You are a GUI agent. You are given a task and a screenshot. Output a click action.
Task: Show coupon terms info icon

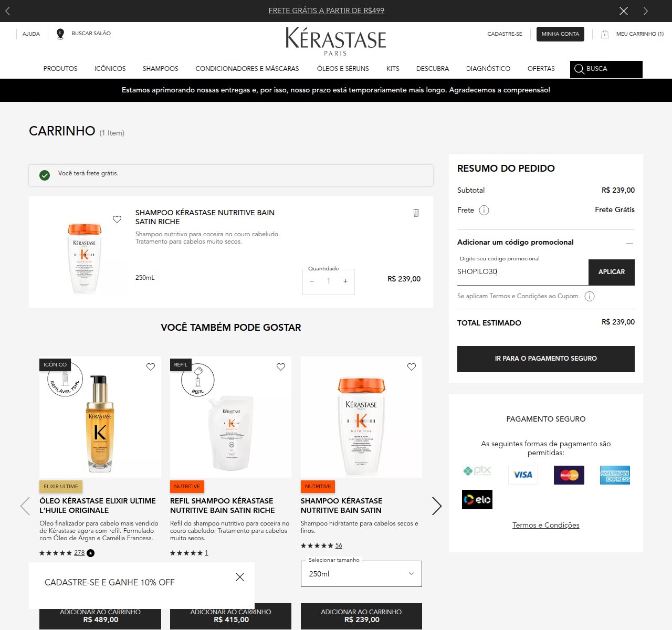tap(590, 297)
